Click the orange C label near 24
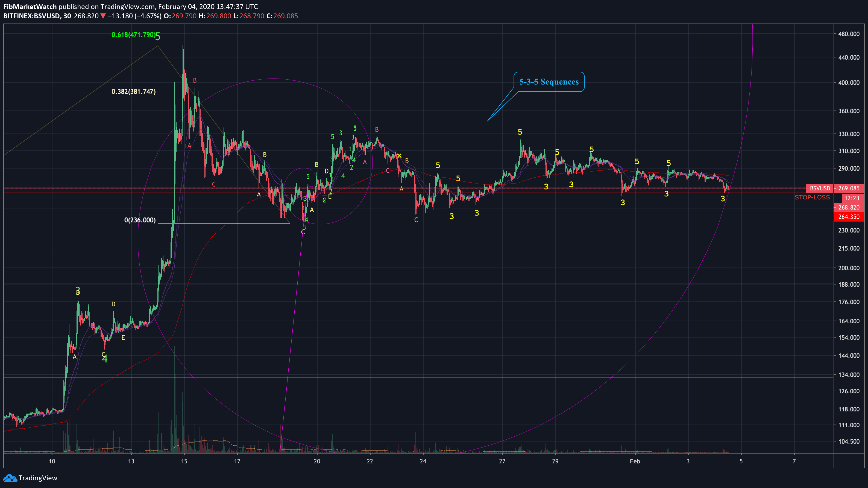This screenshot has height=488, width=868. tap(416, 220)
